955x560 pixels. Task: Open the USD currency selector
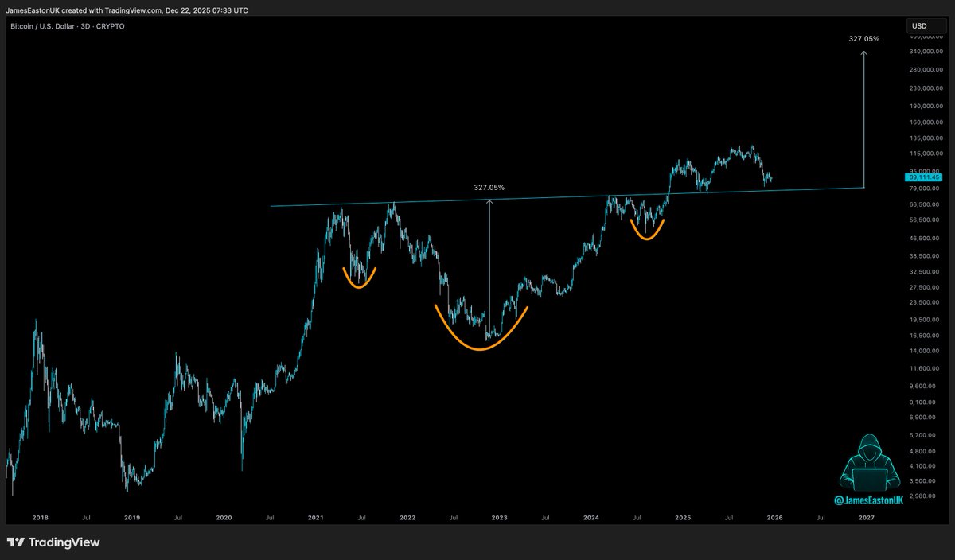(x=927, y=26)
